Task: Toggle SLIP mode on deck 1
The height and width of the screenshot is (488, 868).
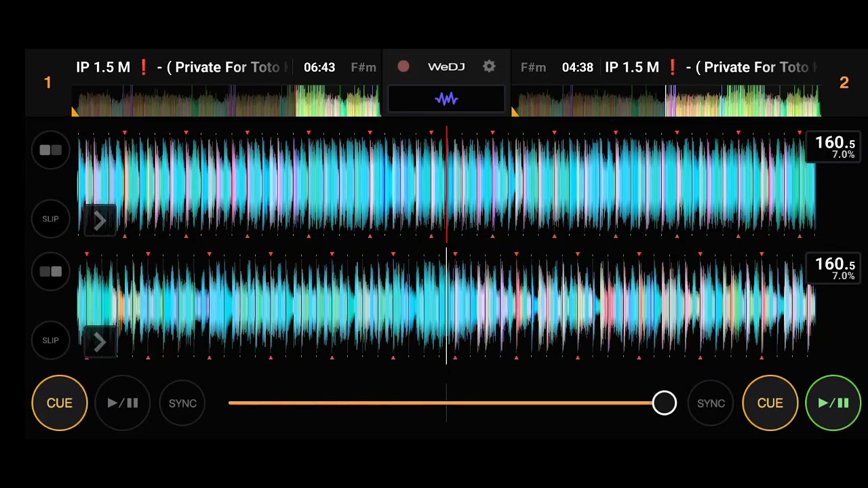Action: (51, 219)
